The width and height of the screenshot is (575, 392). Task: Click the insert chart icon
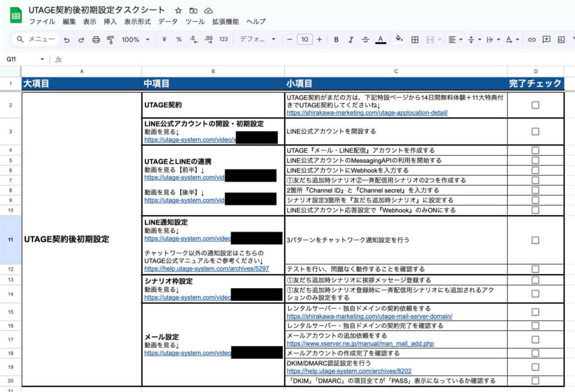click(561, 40)
